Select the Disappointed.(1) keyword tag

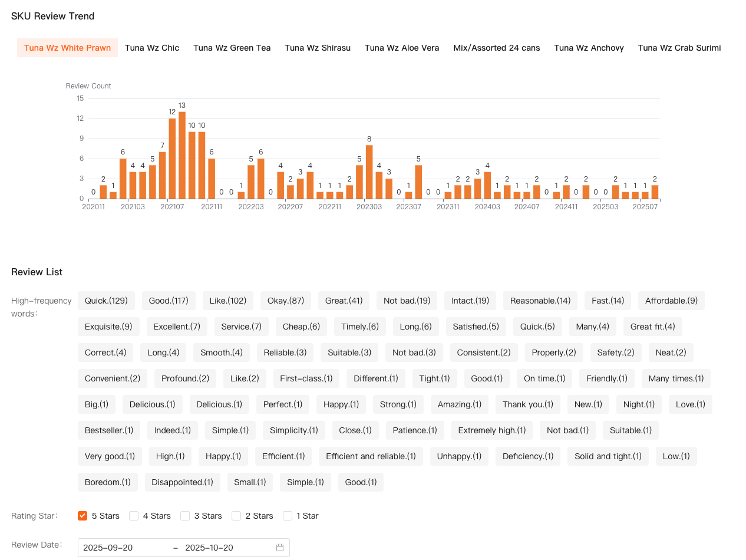(182, 482)
